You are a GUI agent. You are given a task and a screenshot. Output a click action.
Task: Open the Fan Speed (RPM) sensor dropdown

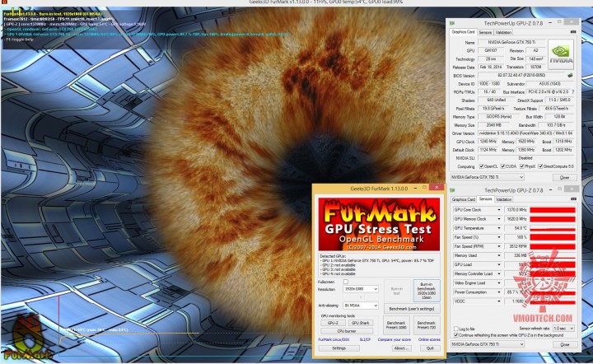(499, 246)
